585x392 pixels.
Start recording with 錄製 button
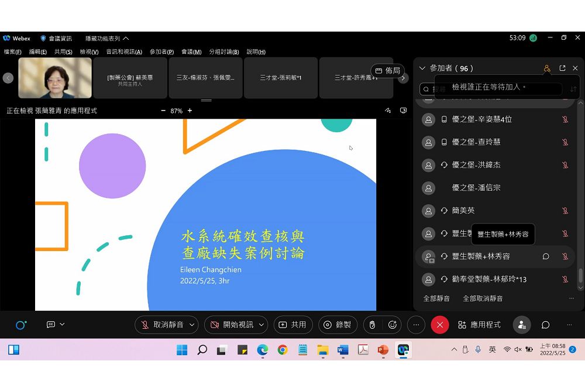coord(338,325)
